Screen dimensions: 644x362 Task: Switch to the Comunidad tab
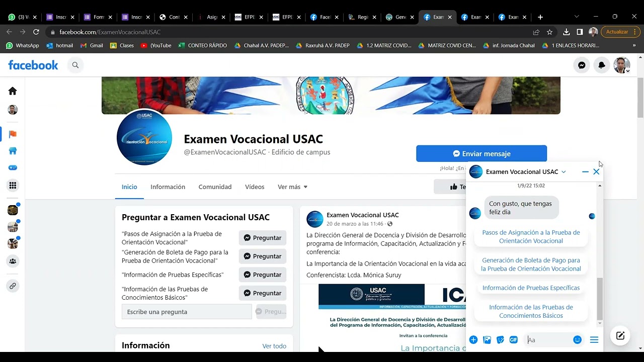pyautogui.click(x=215, y=187)
